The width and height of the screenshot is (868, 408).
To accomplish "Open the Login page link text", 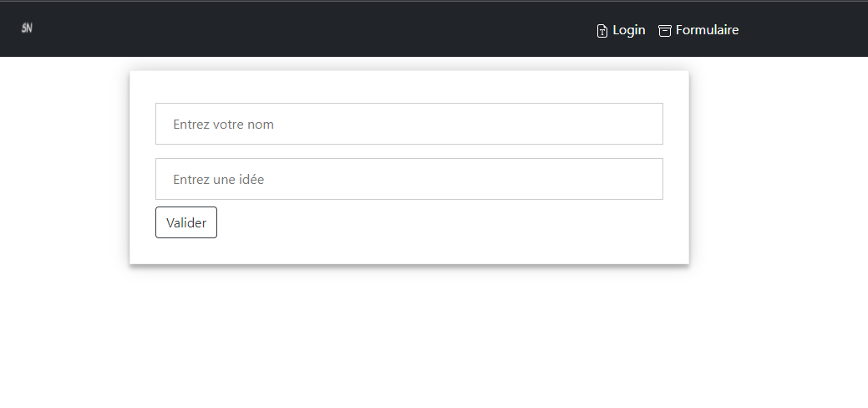I will point(629,30).
